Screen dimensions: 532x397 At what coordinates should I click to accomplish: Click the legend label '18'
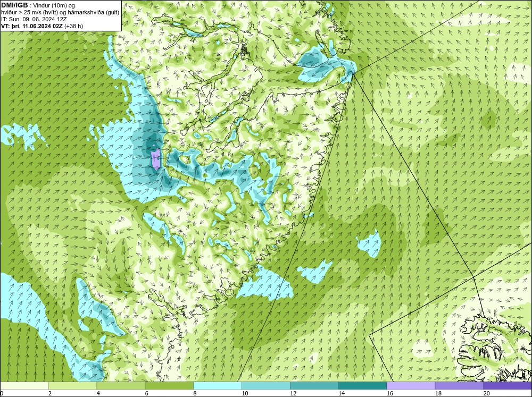(438, 394)
